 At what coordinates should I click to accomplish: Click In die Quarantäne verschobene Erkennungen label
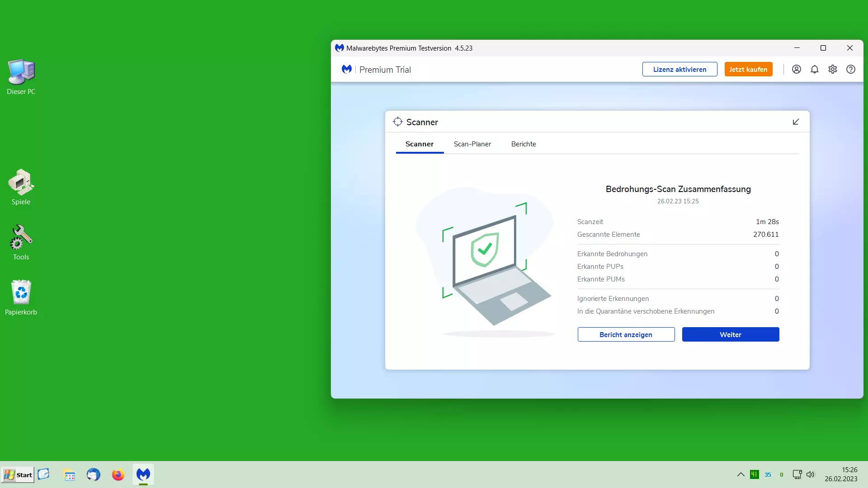646,311
